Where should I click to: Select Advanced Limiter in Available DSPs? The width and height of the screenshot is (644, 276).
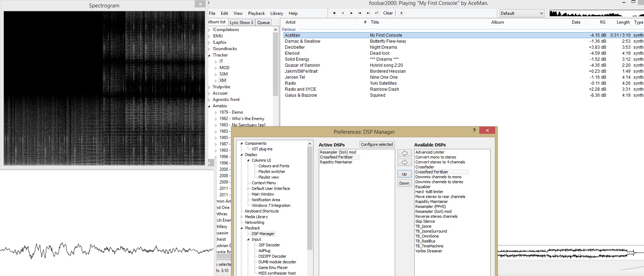[430, 152]
